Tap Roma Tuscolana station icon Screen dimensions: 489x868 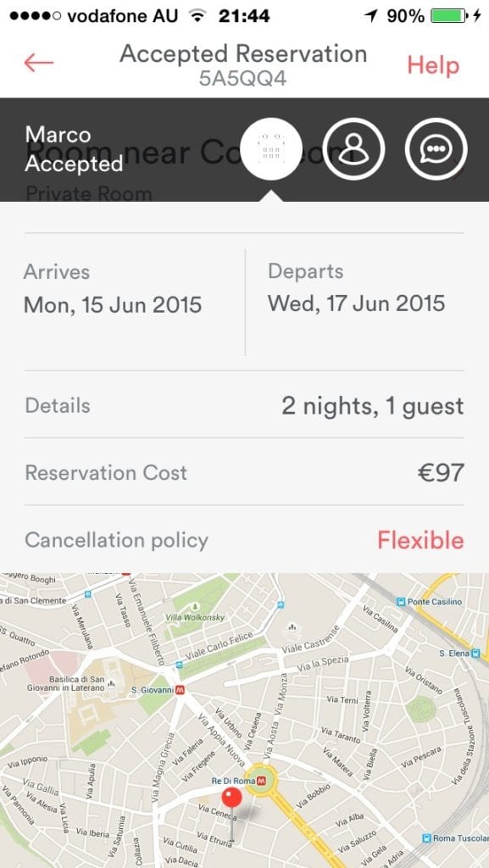426,838
